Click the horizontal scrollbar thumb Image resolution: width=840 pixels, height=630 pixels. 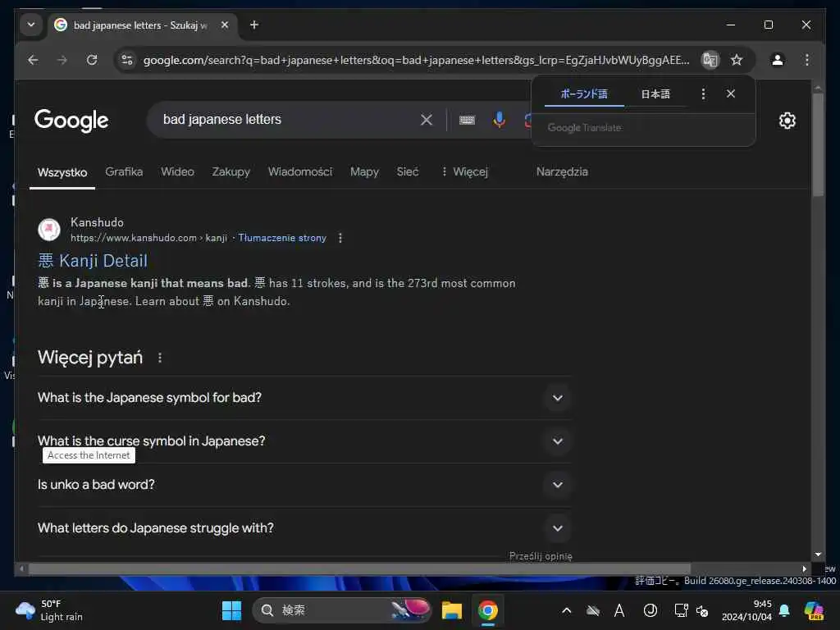pyautogui.click(x=359, y=569)
